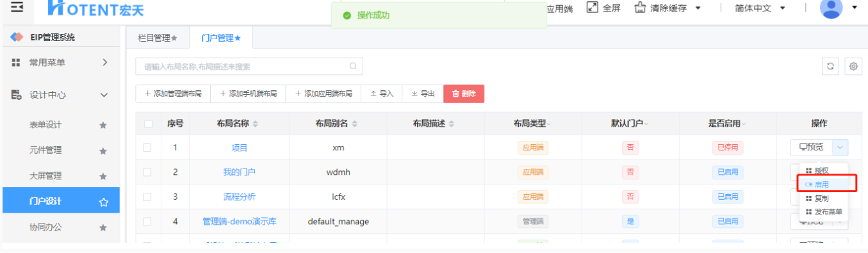868x253 pixels.
Task: Open the column settings gear icon
Action: click(853, 66)
